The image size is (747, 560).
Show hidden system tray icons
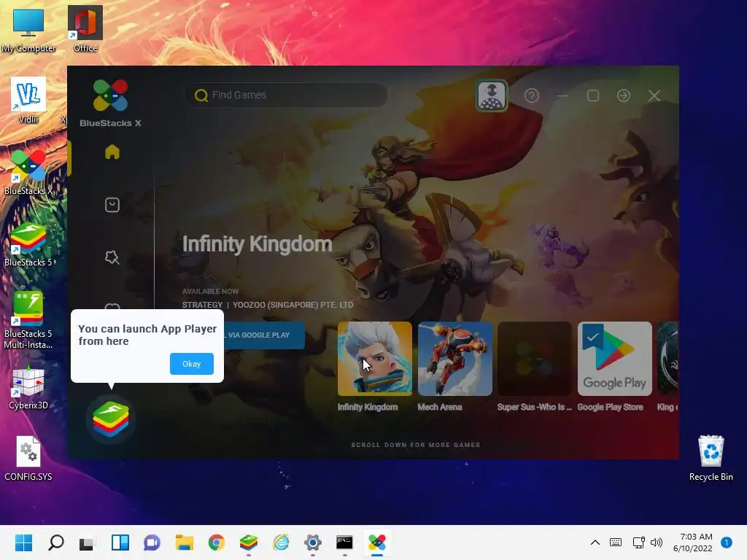point(595,542)
